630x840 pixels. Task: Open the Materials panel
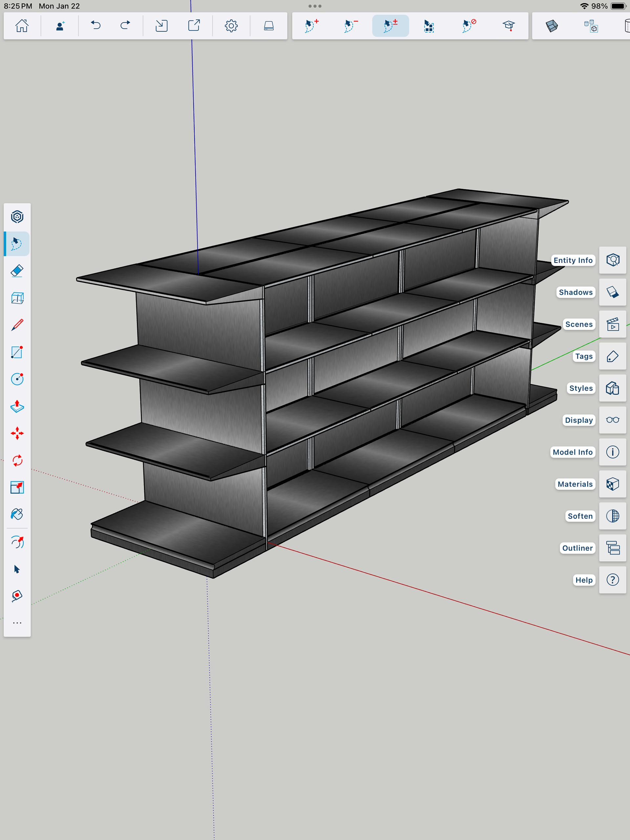tap(612, 484)
